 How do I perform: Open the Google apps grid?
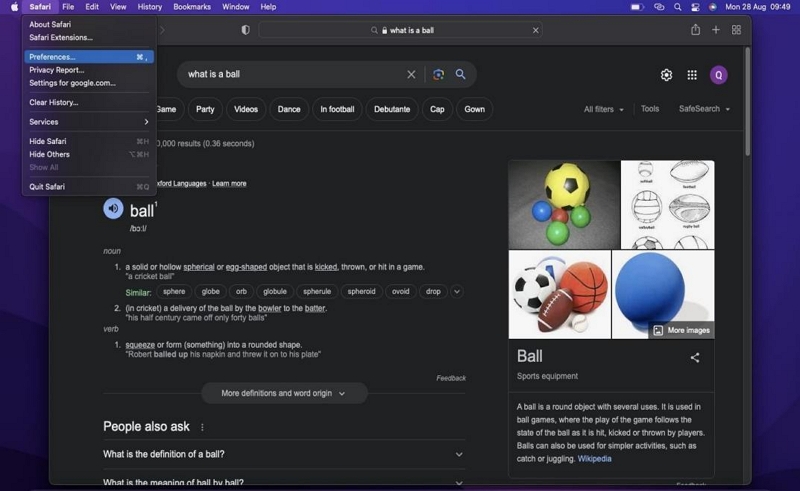[692, 75]
